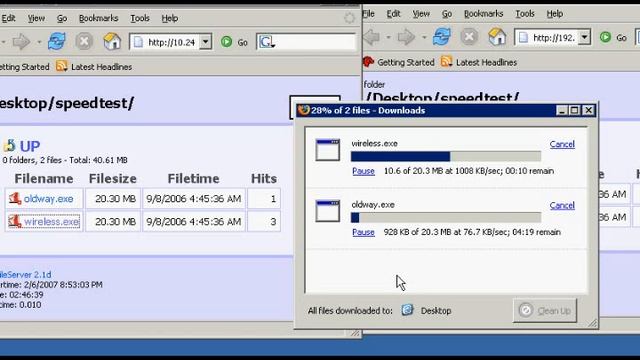Pause the wireless.exe download
Screen dimensions: 640x360
click(x=363, y=171)
